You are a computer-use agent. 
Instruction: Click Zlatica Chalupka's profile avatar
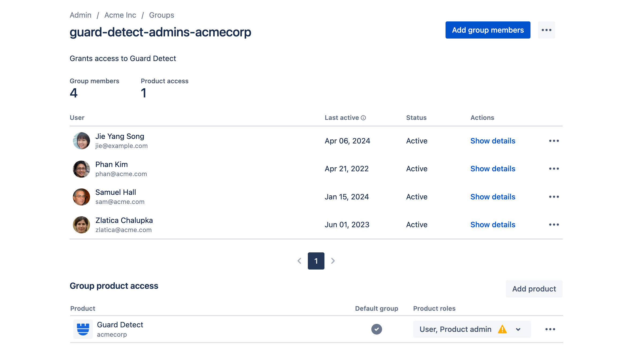pos(81,224)
